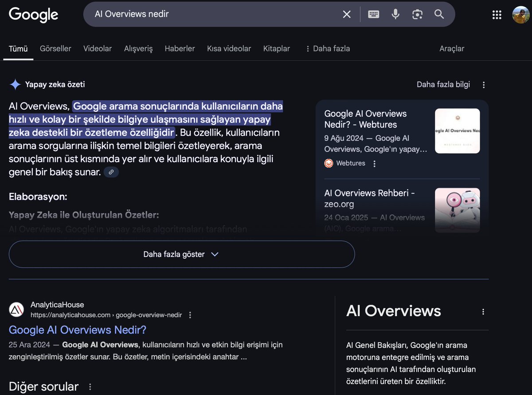
Task: Open the Google apps grid
Action: coord(497,15)
